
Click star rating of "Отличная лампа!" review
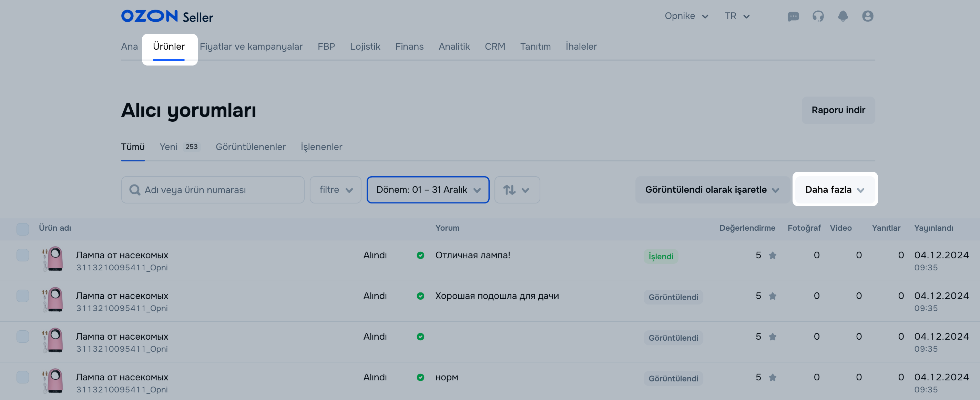pos(772,256)
